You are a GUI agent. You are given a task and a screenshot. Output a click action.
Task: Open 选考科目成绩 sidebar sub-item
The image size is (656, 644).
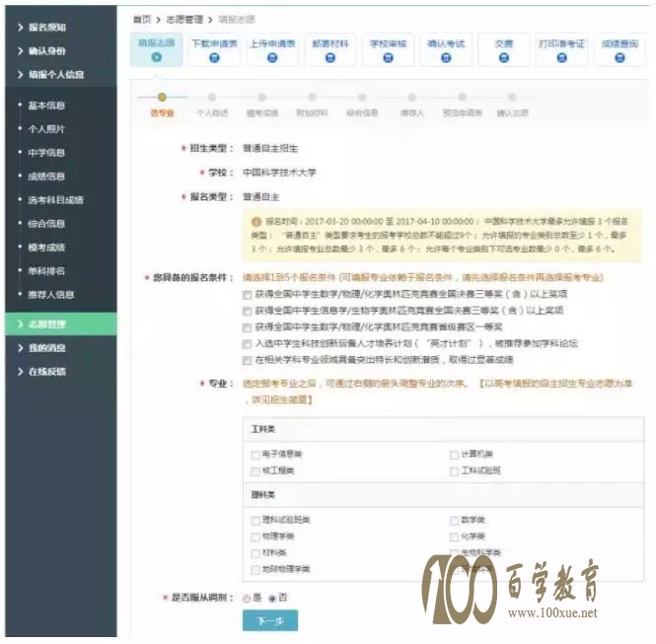tap(55, 200)
